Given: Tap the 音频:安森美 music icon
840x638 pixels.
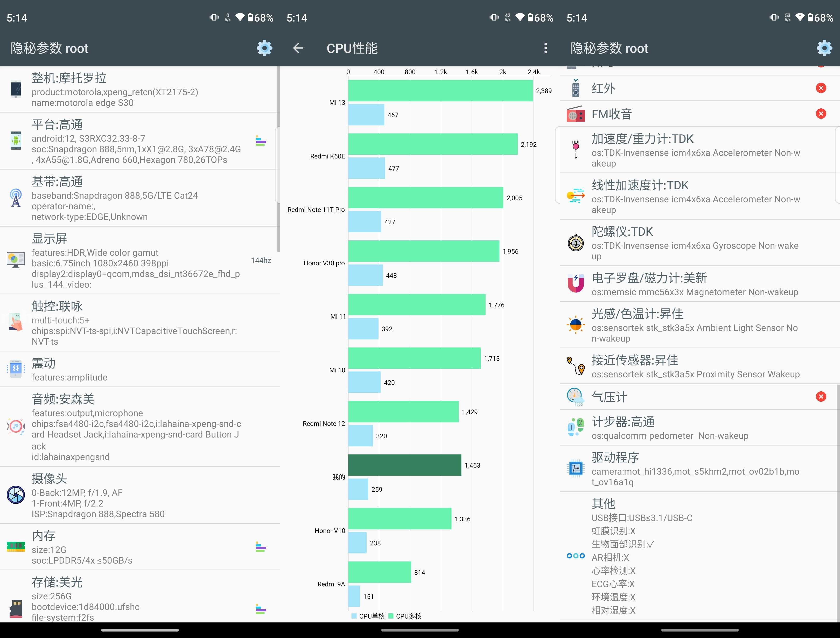Looking at the screenshot, I should coord(16,426).
